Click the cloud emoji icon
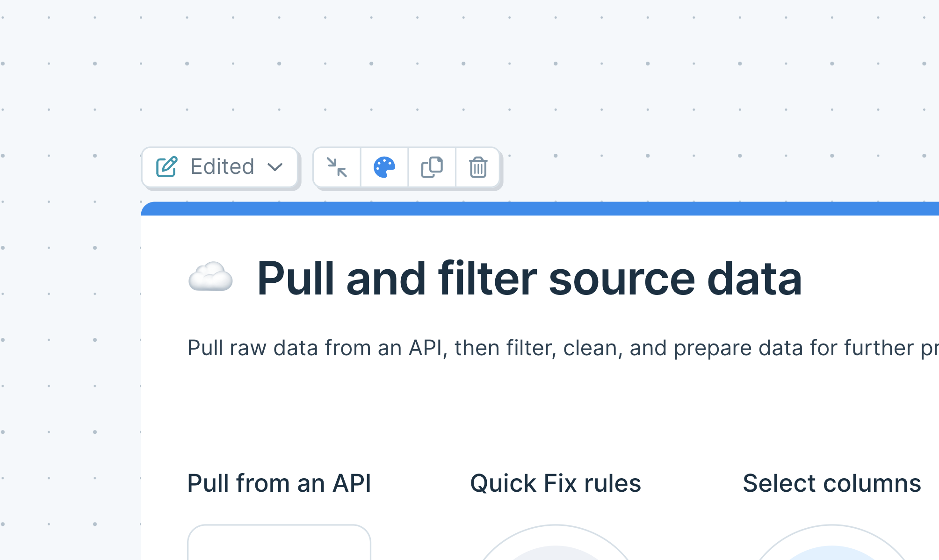 (210, 277)
